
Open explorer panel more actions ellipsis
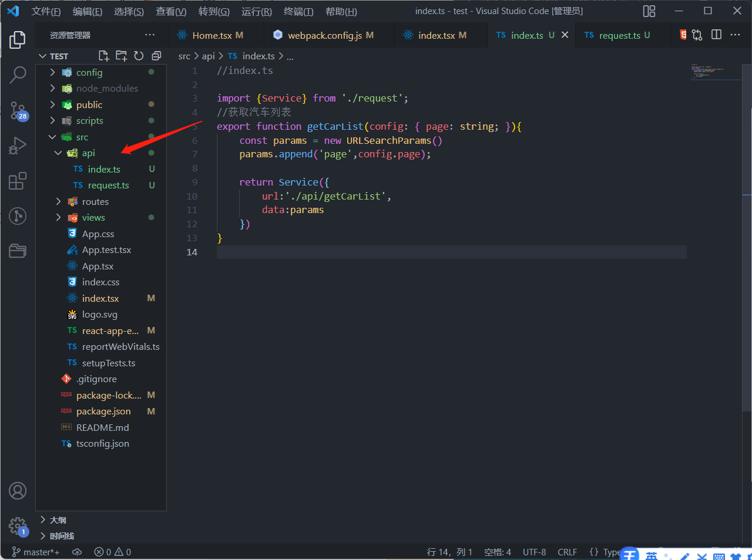150,35
